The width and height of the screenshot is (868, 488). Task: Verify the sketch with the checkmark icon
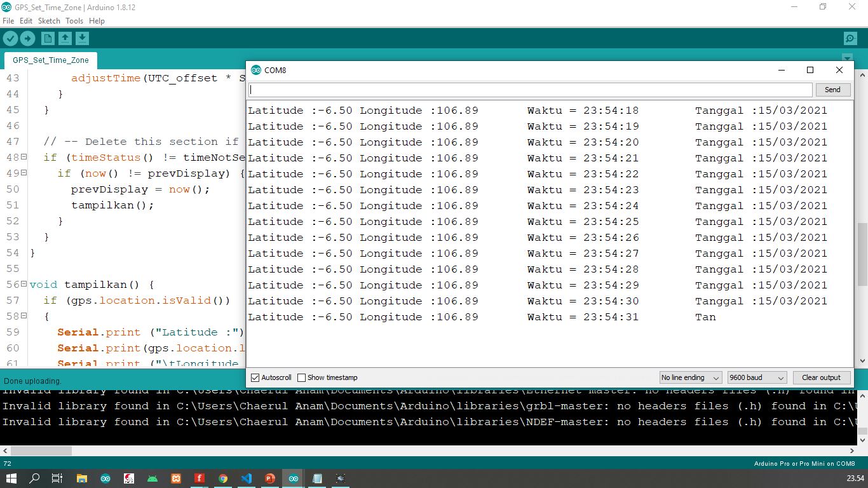point(10,38)
